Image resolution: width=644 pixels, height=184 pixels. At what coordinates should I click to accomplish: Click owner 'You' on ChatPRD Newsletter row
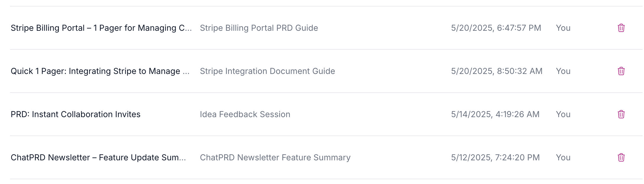pyautogui.click(x=563, y=157)
